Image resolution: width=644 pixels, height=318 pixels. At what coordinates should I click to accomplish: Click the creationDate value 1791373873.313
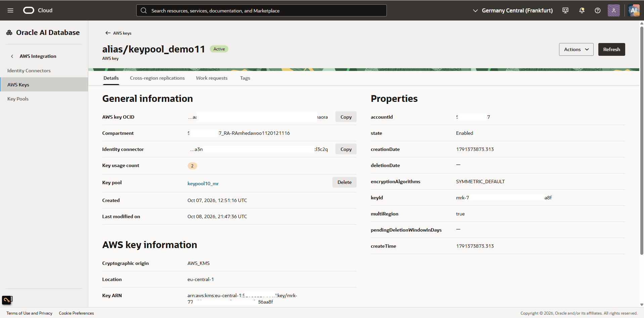(475, 149)
